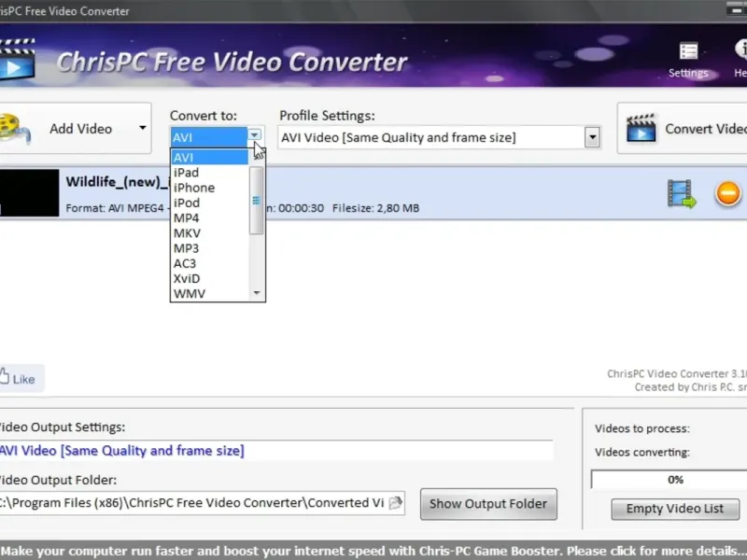
Task: Choose AVI from the format list
Action: (209, 157)
